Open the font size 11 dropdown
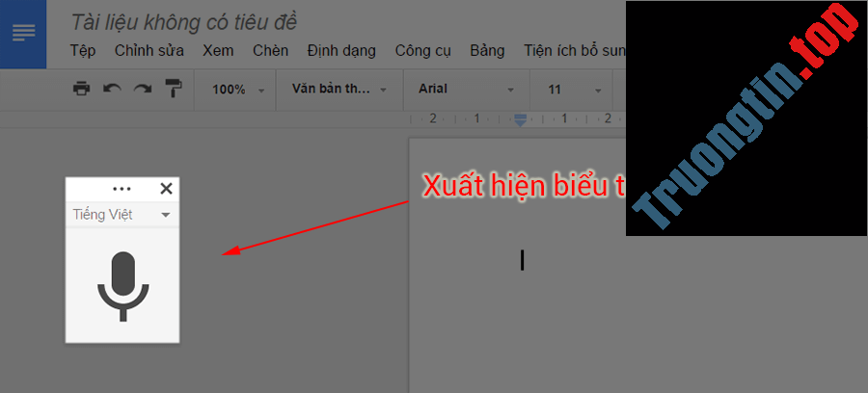The width and height of the screenshot is (868, 393). tap(575, 90)
